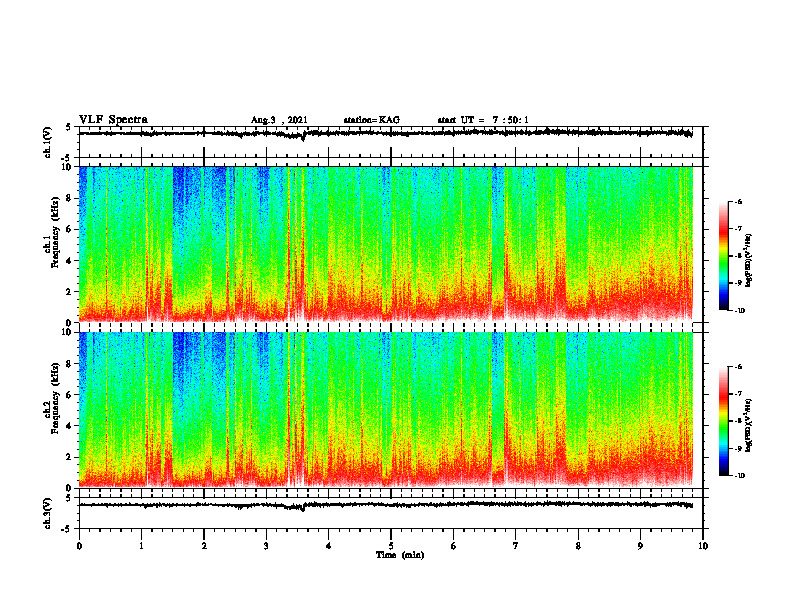This screenshot has height=612, width=792.
Task: Click the time axis tick label "1"
Action: [141, 546]
